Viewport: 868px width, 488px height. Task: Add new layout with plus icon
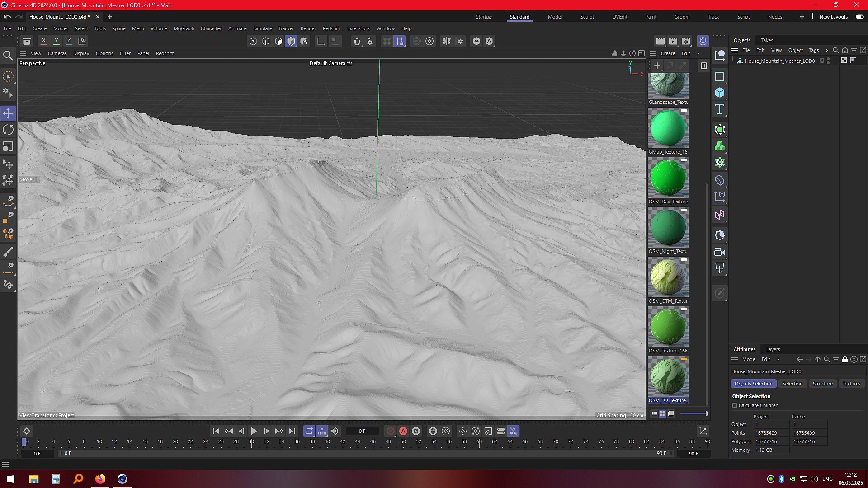[802, 17]
